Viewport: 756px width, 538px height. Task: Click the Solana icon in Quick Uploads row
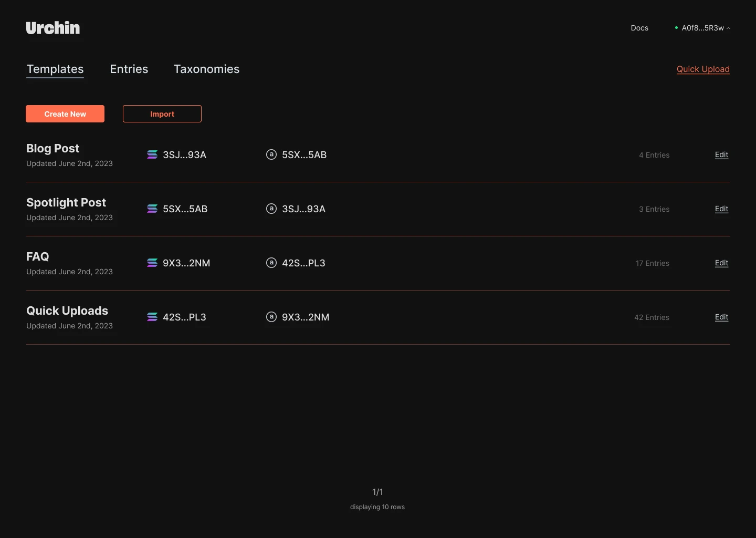point(152,317)
